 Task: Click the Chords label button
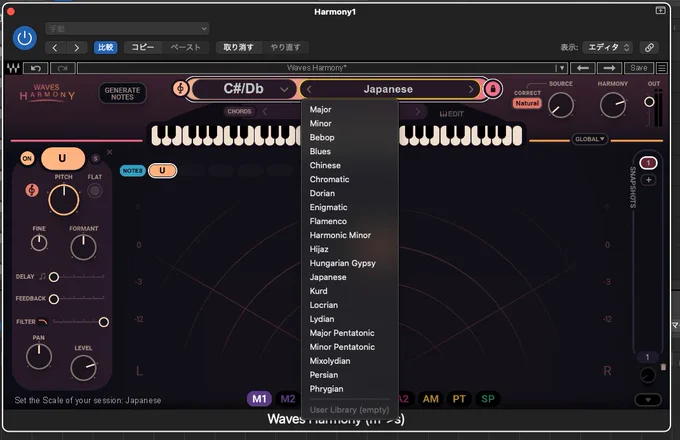tap(239, 111)
